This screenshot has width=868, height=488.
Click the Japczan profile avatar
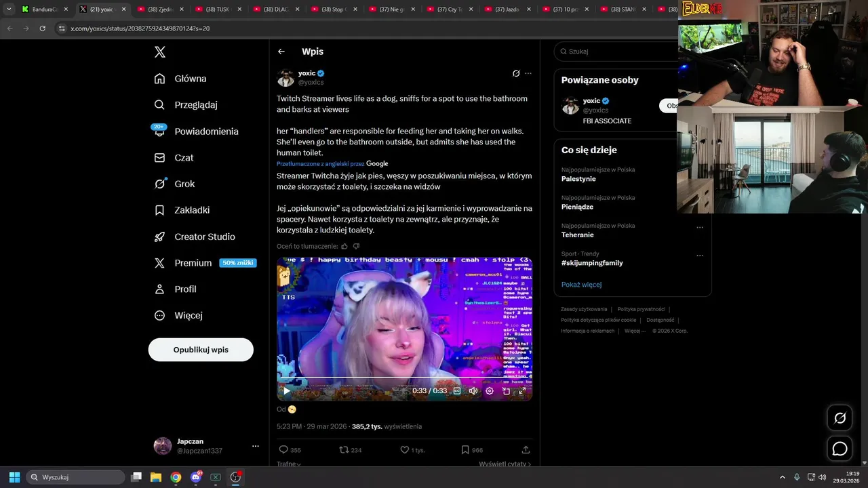(163, 446)
